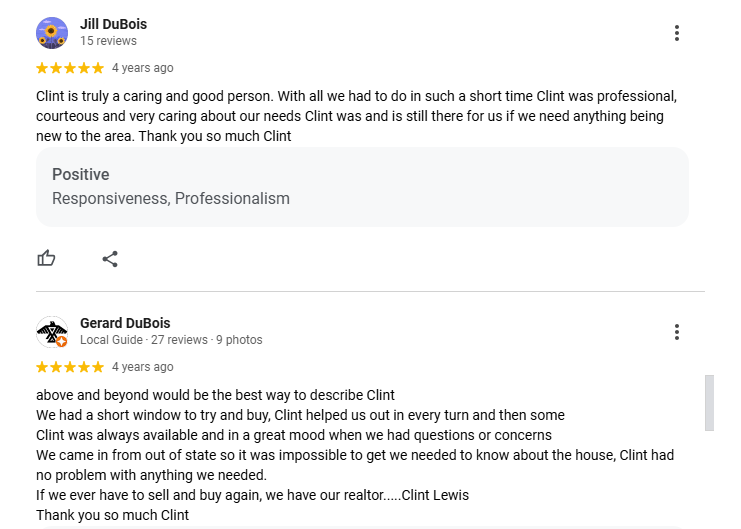741x529 pixels.
Task: Click the "4 years ago" timestamp on Jill's review
Action: pos(142,68)
